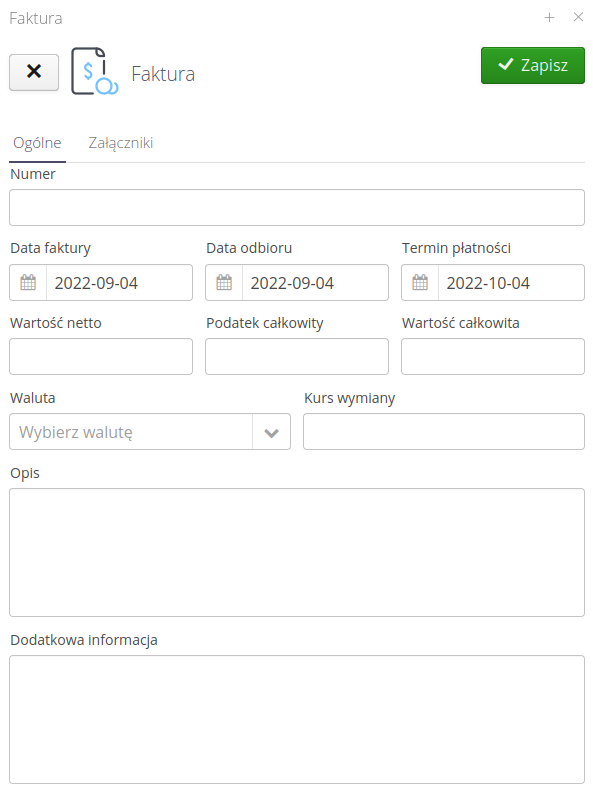Switch to the Załączniki tab
This screenshot has width=593, height=792.
tap(121, 143)
